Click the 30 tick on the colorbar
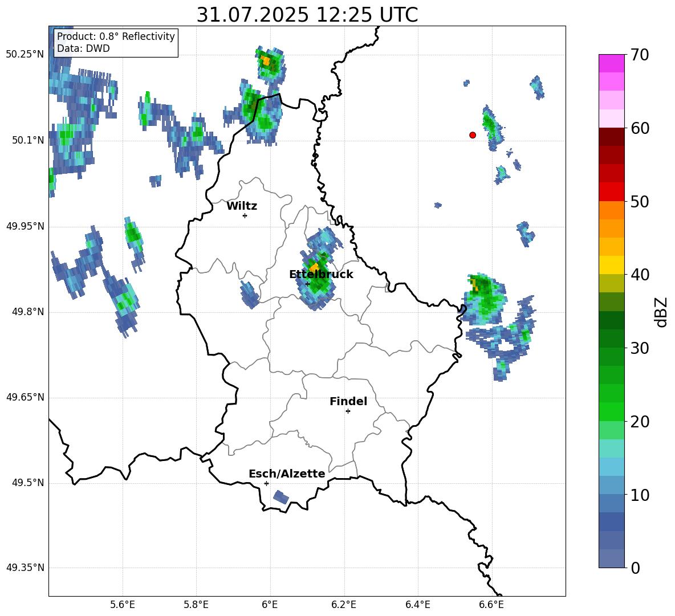 coord(640,348)
